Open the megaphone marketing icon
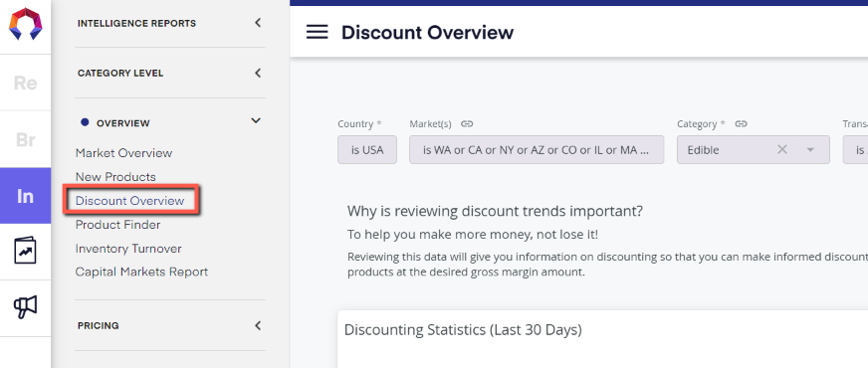The image size is (868, 368). point(26,306)
